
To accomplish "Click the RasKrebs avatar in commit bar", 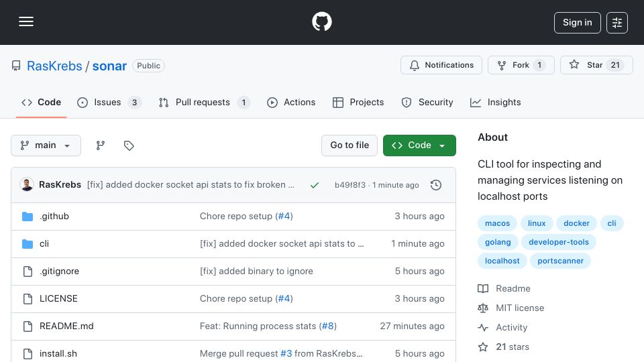I will click(27, 185).
